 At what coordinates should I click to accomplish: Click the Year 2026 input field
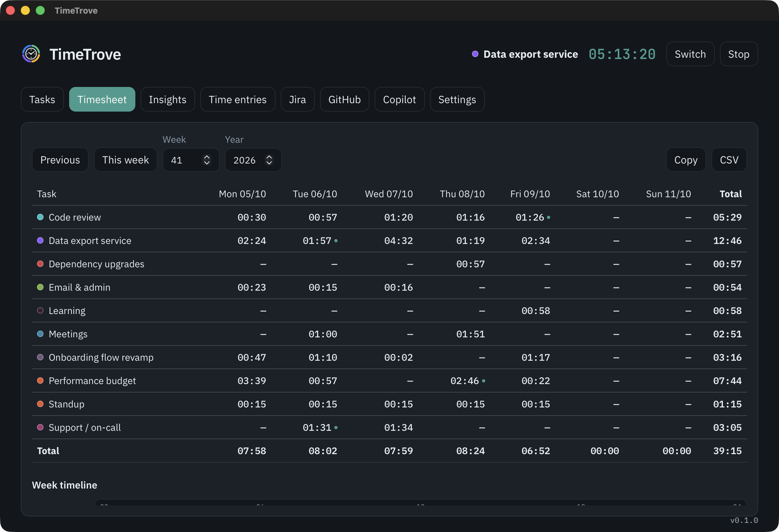(x=253, y=160)
